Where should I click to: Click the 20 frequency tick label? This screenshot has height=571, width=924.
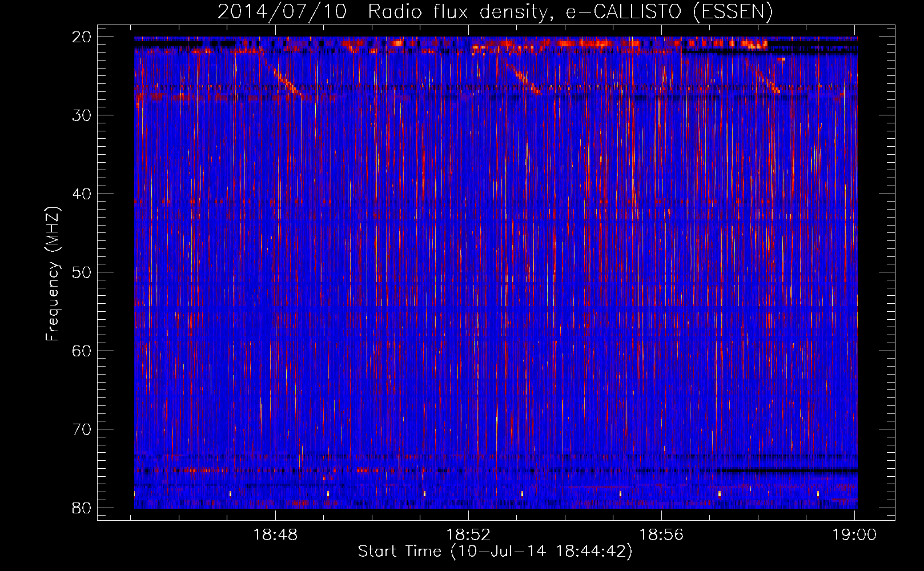click(82, 37)
